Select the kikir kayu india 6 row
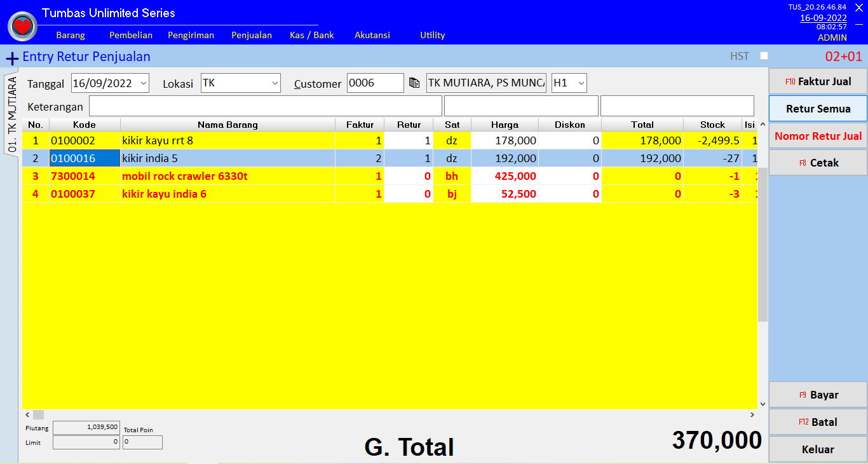The width and height of the screenshot is (868, 464). pos(390,194)
